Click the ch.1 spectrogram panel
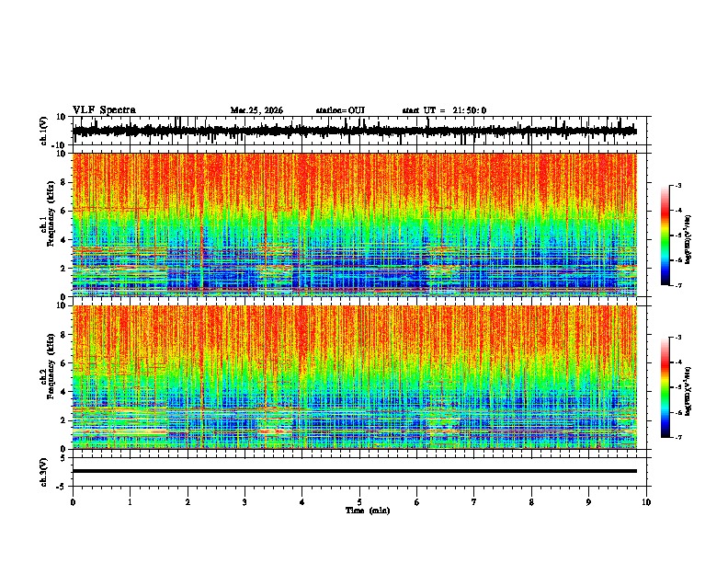This screenshot has height=563, width=728. coord(355,224)
